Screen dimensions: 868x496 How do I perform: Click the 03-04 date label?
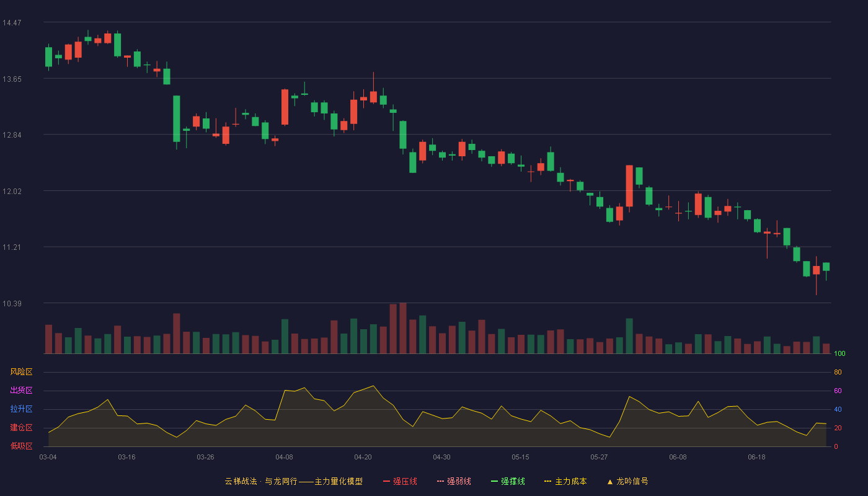click(48, 457)
